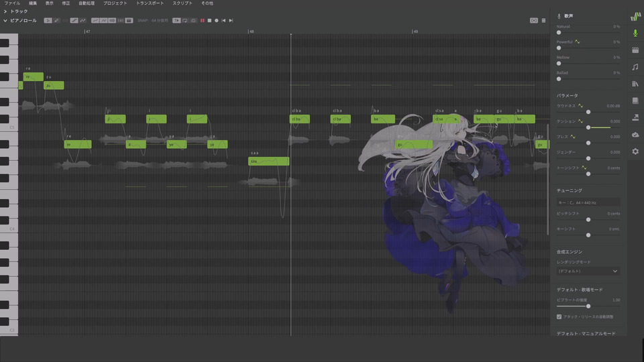Open the その他 menu
This screenshot has height=362, width=644.
tap(207, 3)
